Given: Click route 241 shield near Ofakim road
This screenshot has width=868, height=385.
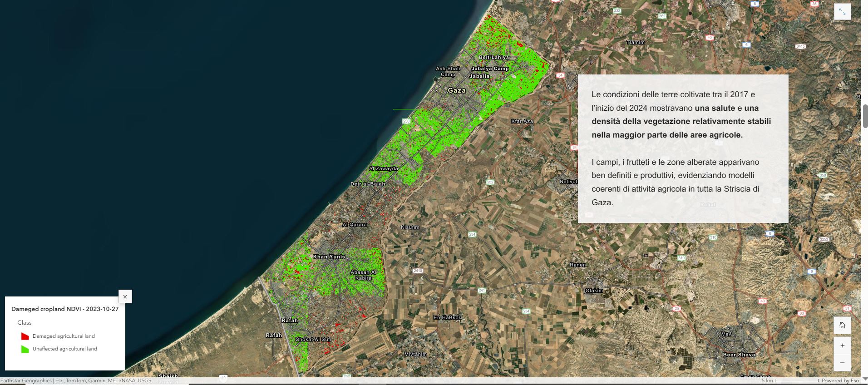Looking at the screenshot, I should click(x=482, y=290).
